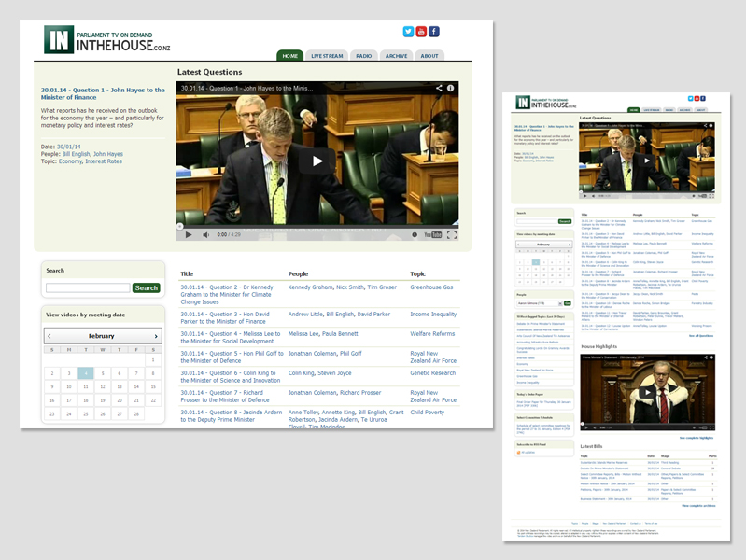Play the top video in full-page preview
Image resolution: width=746 pixels, height=560 pixels.
[x=647, y=161]
